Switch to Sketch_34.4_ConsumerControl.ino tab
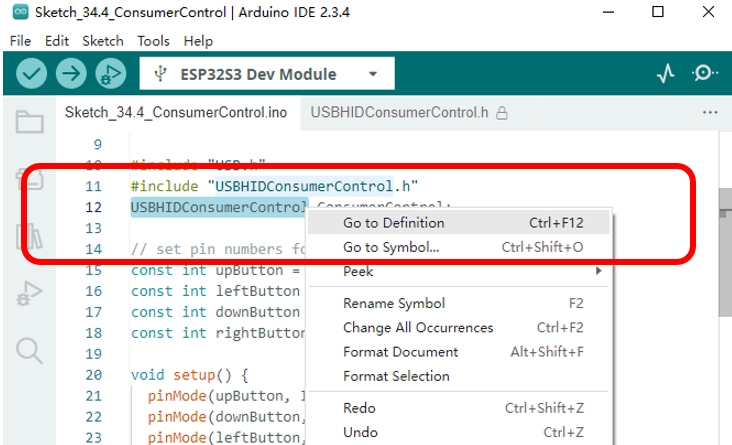 click(176, 113)
